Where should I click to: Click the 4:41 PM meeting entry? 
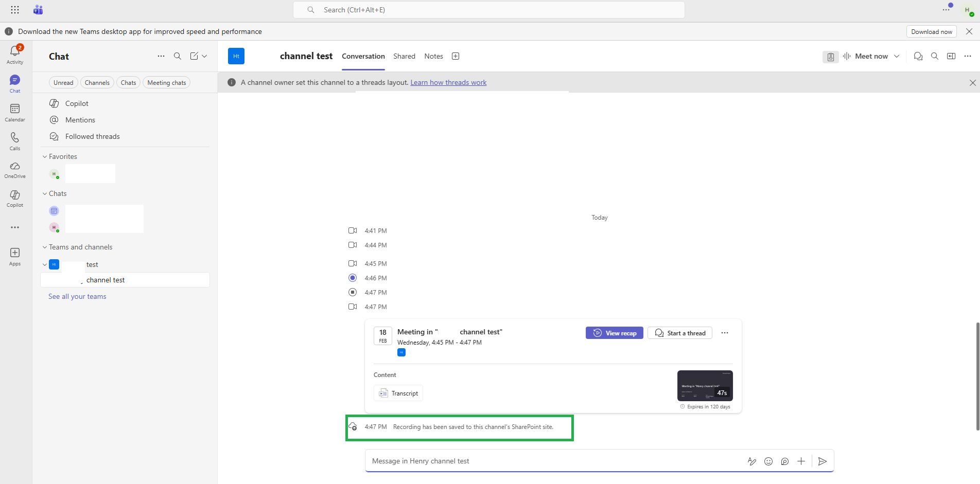[x=367, y=230]
